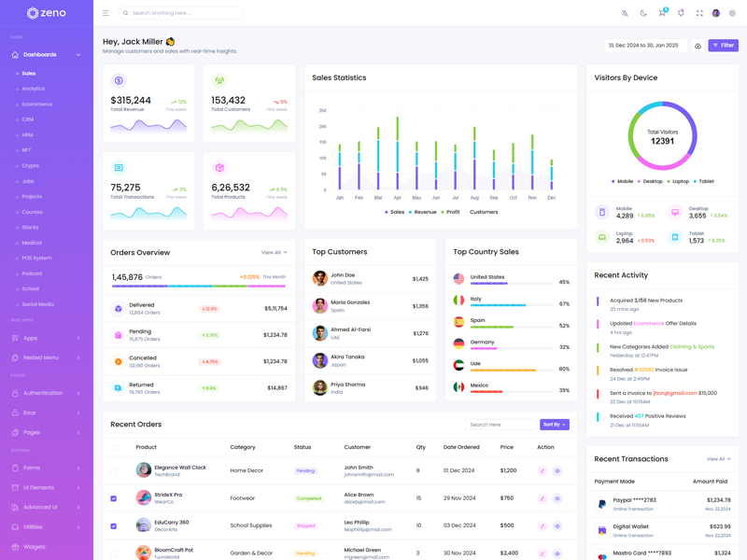Enter fullscreen mode via header icon
The height and width of the screenshot is (560, 747).
click(x=699, y=13)
